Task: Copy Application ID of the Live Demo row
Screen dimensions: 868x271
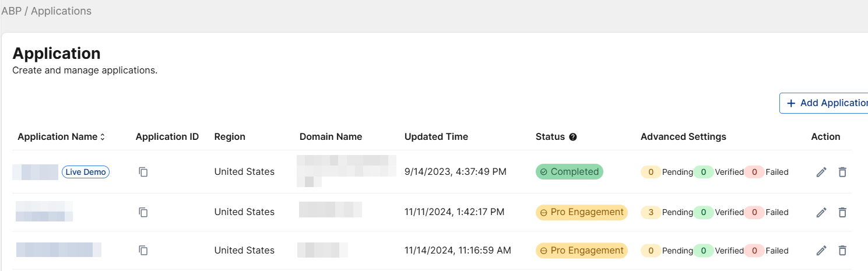Action: tap(143, 172)
